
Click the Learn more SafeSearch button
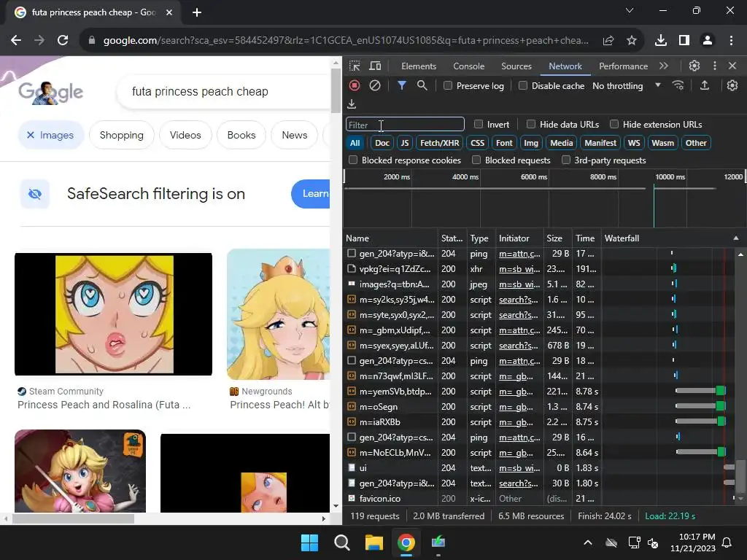(311, 194)
